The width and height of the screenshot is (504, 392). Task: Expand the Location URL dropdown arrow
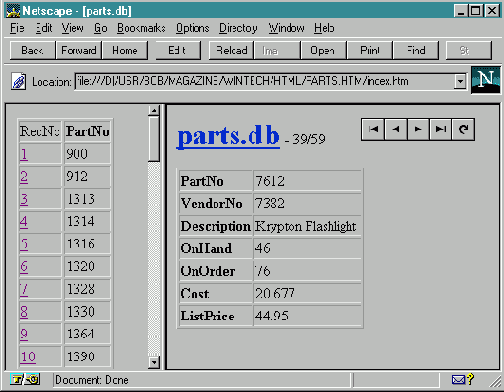460,81
